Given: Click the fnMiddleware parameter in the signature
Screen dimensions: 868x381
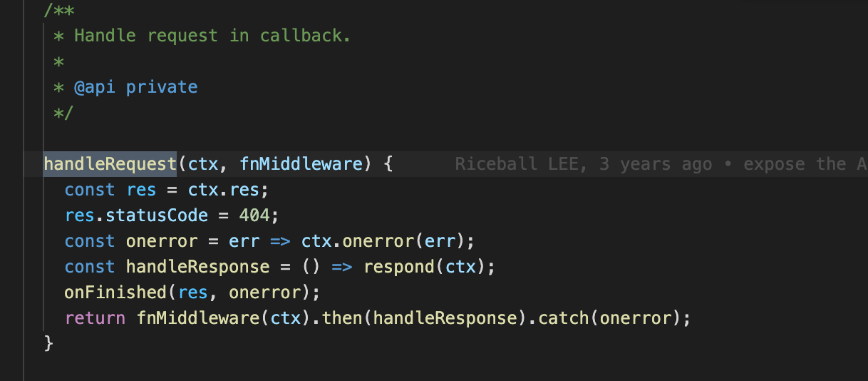Looking at the screenshot, I should point(301,164).
